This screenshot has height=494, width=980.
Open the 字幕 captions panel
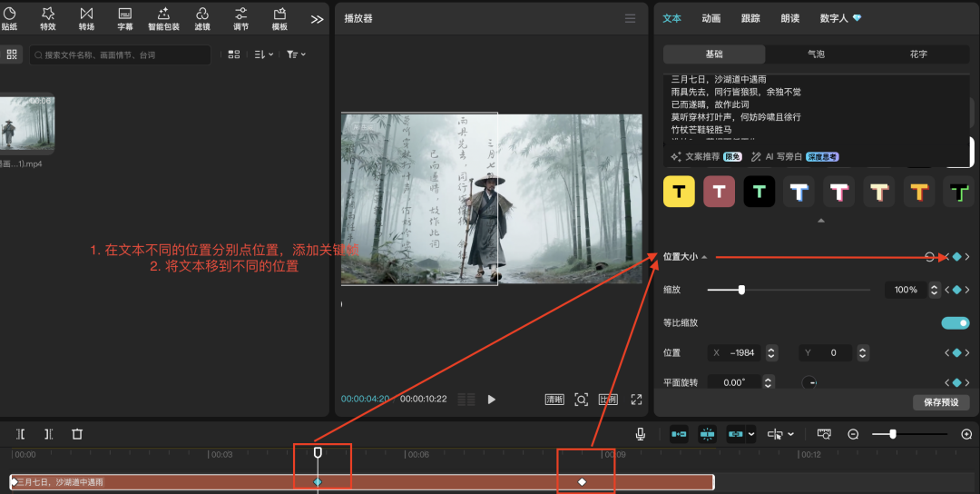tap(125, 19)
